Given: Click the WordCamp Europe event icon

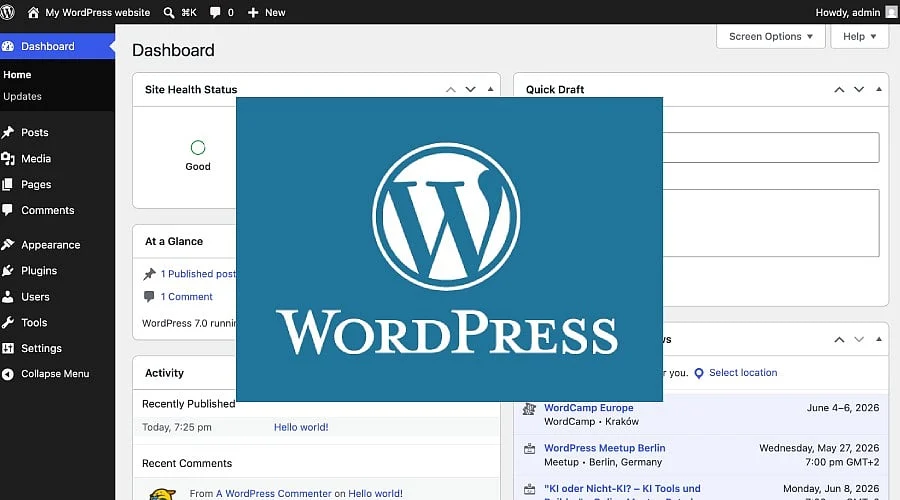Looking at the screenshot, I should (529, 409).
